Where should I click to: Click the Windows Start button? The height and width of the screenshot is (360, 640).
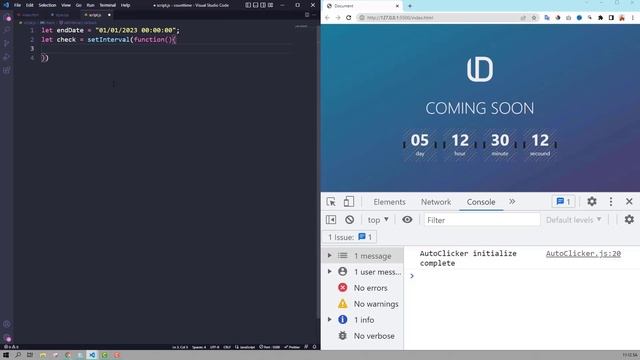point(6,355)
